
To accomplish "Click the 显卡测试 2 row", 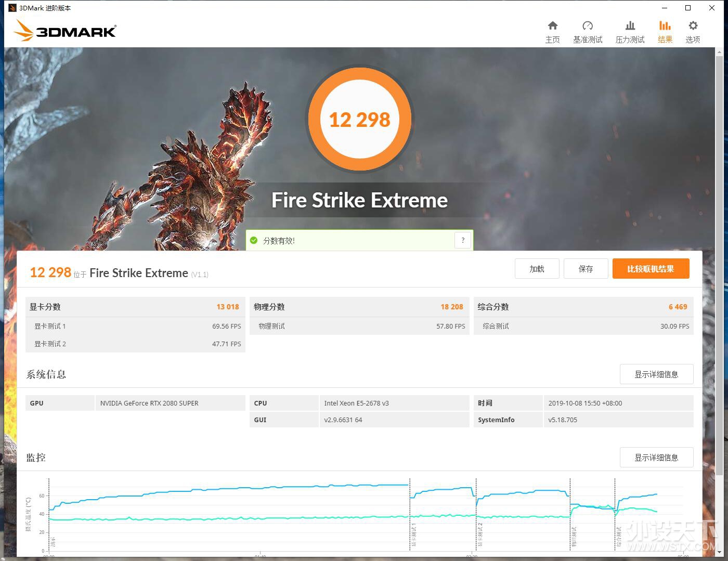I will coord(135,344).
